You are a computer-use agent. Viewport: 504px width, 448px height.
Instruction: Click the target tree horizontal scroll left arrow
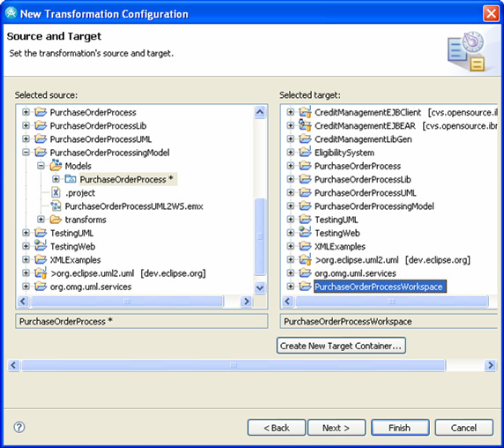pos(287,302)
